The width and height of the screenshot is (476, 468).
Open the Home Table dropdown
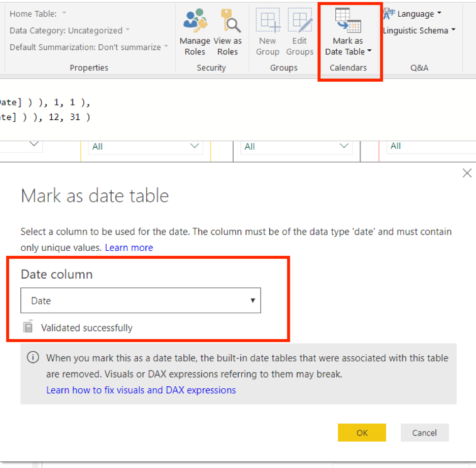(x=63, y=13)
